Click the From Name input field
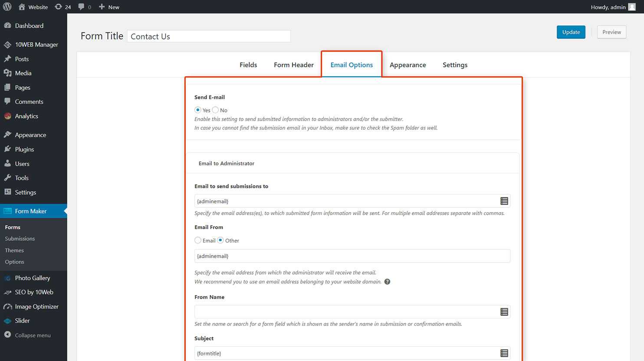 coord(352,312)
